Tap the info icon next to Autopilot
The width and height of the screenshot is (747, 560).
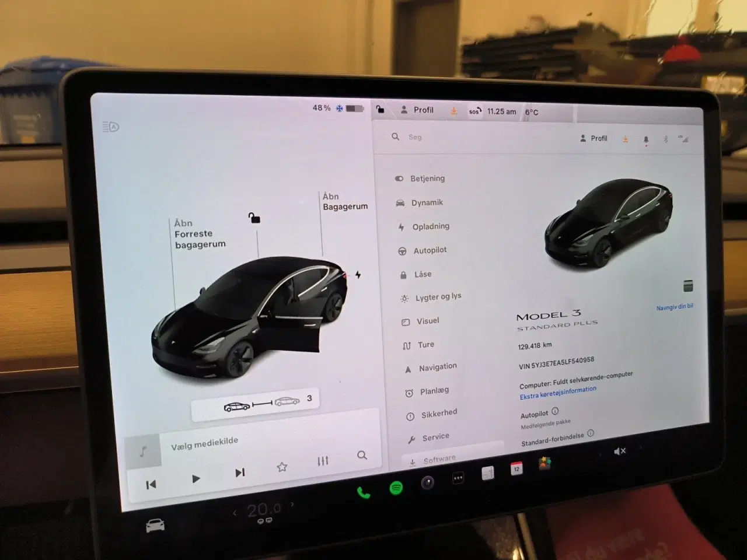[x=555, y=411]
